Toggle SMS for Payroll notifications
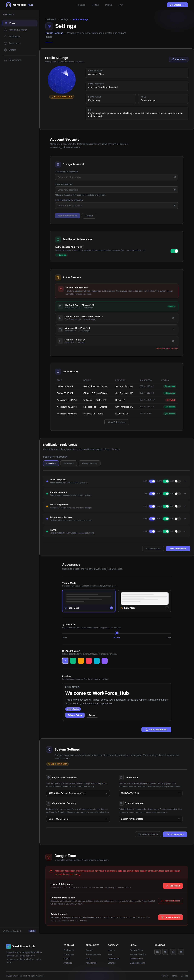194x980 pixels. tap(178, 532)
